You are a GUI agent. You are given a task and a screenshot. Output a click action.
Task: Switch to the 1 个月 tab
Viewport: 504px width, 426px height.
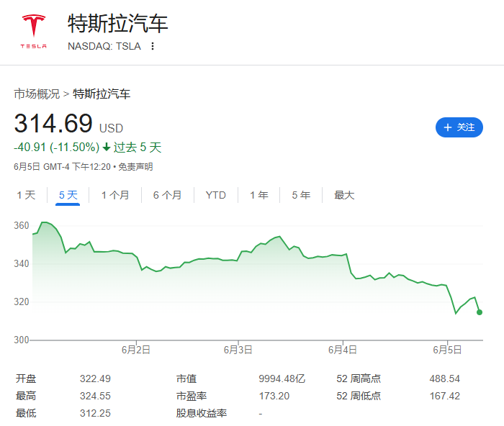(x=115, y=195)
